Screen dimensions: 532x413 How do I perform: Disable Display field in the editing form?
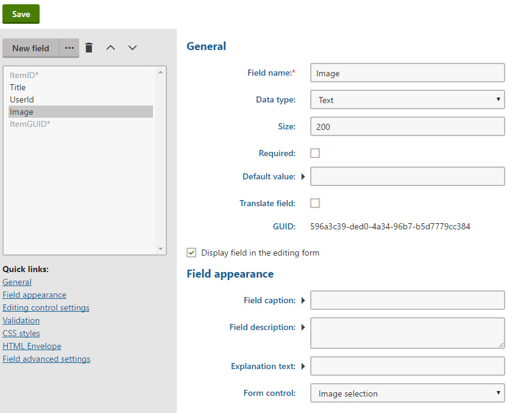click(191, 252)
